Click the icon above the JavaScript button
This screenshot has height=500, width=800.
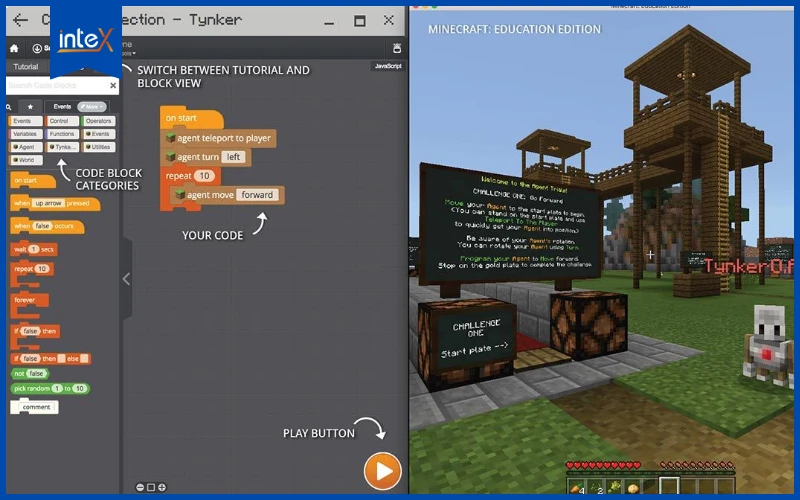coord(397,48)
